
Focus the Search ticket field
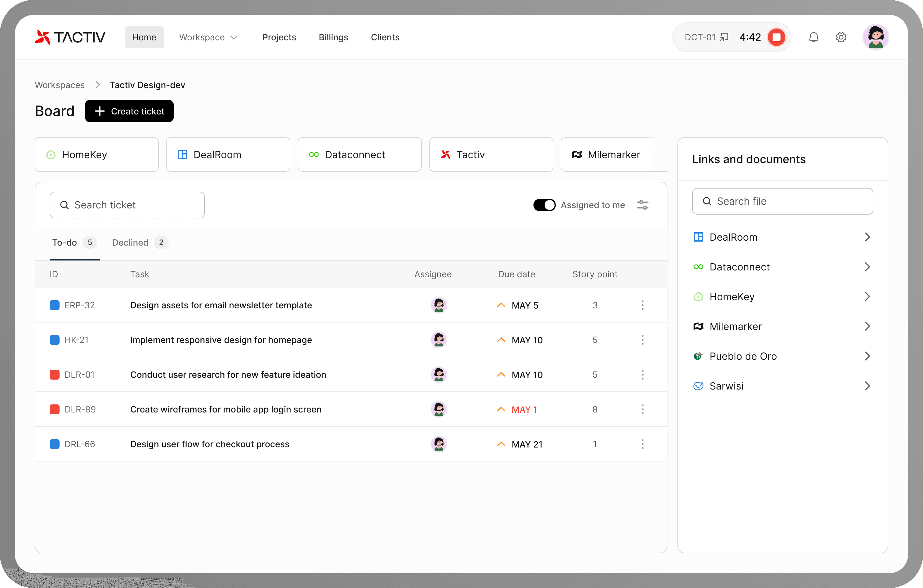click(127, 205)
